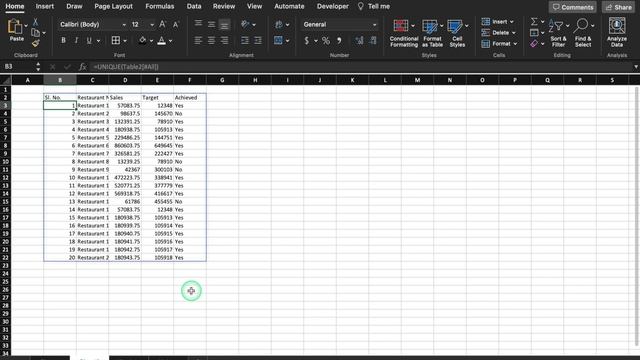This screenshot has width=640, height=360.
Task: Select column header F
Action: click(190, 80)
